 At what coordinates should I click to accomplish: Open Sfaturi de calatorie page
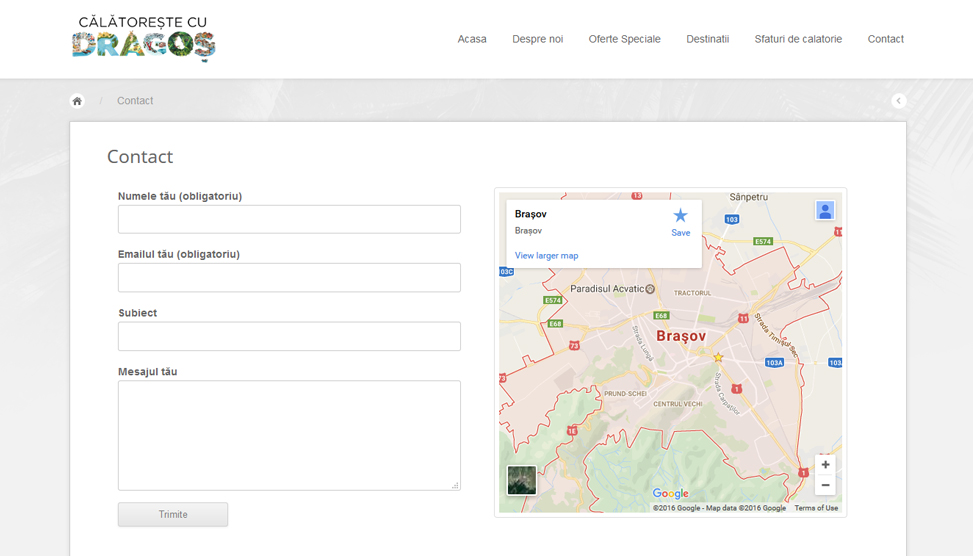(798, 39)
